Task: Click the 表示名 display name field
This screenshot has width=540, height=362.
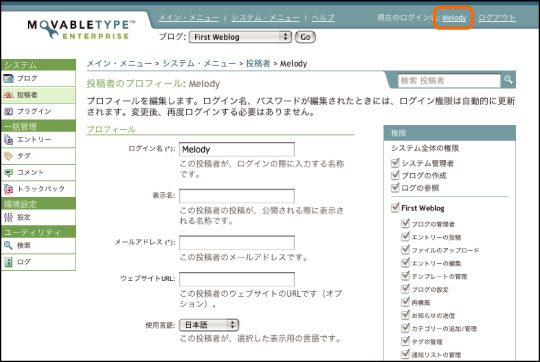Action: (x=237, y=196)
